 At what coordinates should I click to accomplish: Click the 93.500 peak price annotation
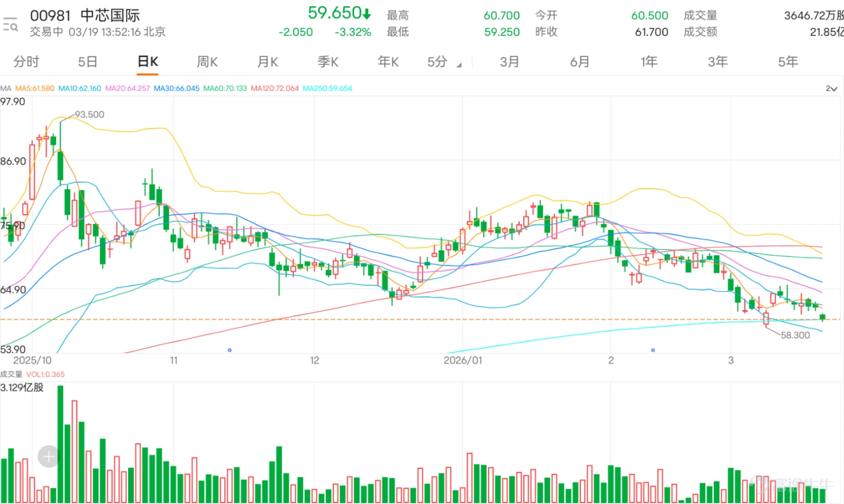(90, 114)
